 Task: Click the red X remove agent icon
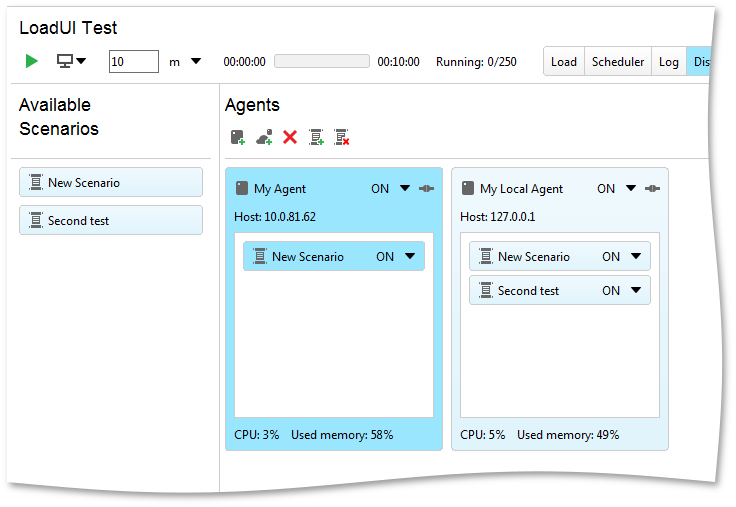click(x=290, y=138)
